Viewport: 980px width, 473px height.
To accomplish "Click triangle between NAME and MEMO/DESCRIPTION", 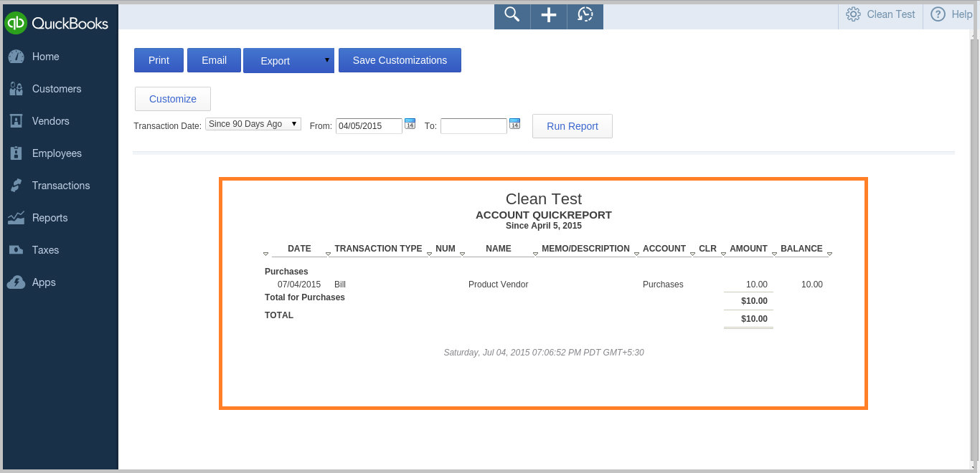I will point(535,254).
